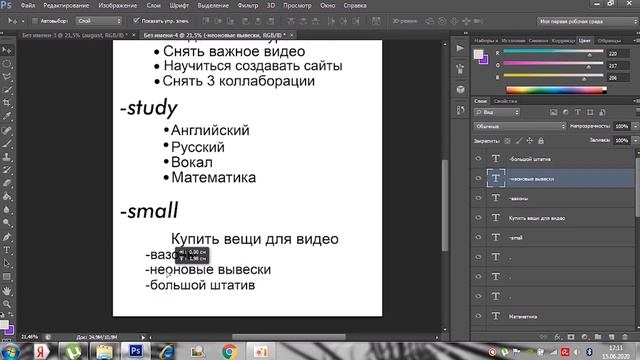Click the color spectrum ramp bar
This screenshot has width=640, height=360.
click(556, 90)
